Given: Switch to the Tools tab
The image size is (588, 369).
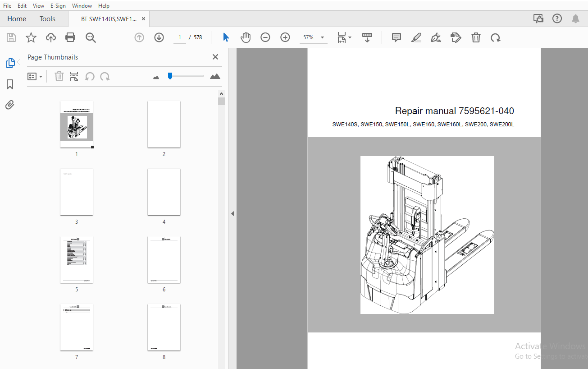Looking at the screenshot, I should click(x=47, y=19).
